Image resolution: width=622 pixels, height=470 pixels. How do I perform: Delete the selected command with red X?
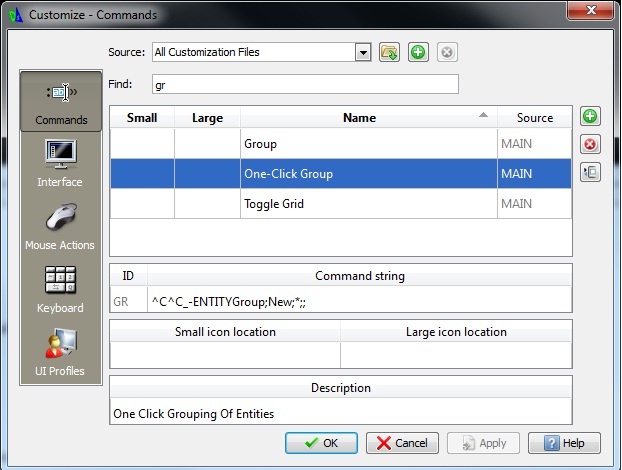pos(590,144)
